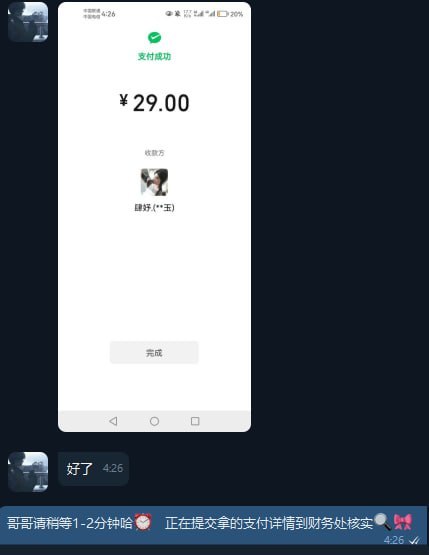429x555 pixels.
Task: Tap the back triangle navigation icon
Action: point(113,421)
